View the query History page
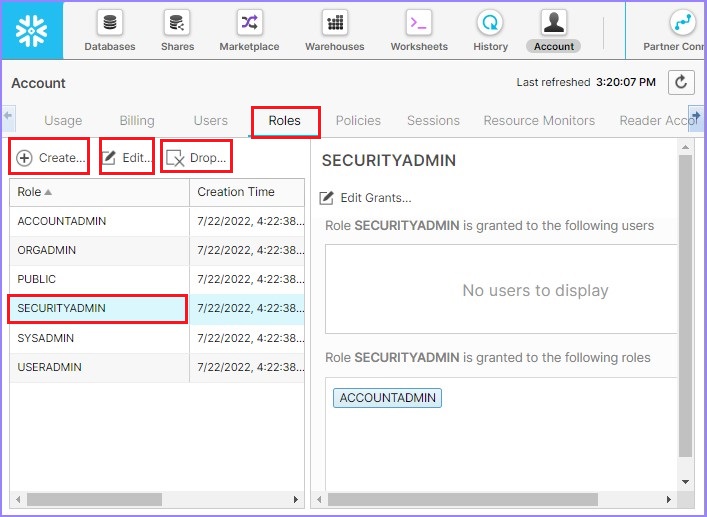 pos(490,30)
